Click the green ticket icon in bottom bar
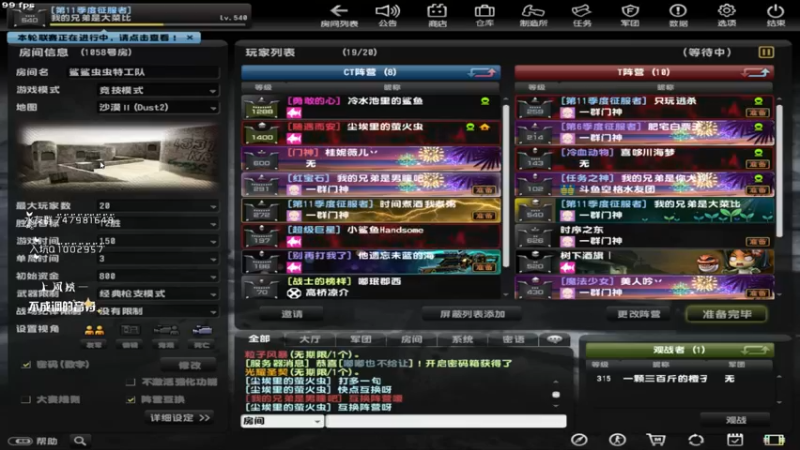Screen dimensions: 800x450 pos(773,440)
